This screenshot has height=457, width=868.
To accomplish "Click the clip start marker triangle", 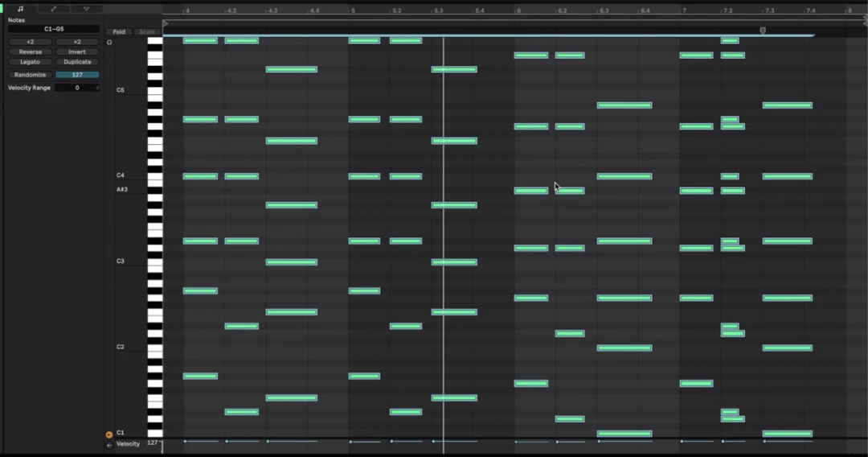I will coord(166,23).
